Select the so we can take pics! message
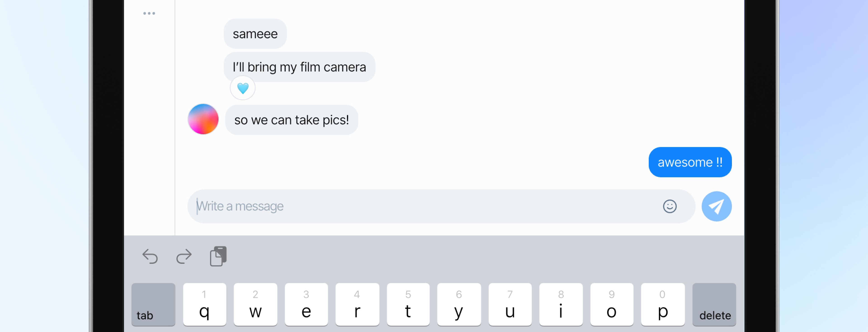The image size is (868, 332). [x=291, y=120]
